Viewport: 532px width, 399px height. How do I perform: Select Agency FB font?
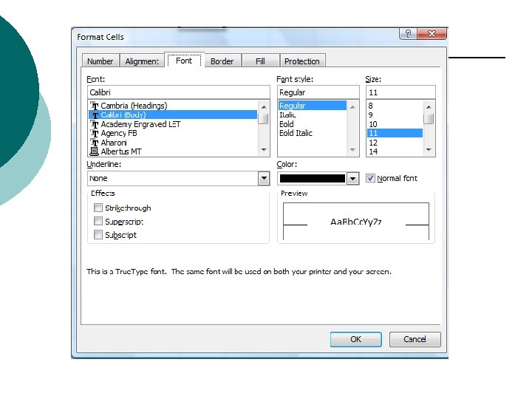pyautogui.click(x=173, y=133)
